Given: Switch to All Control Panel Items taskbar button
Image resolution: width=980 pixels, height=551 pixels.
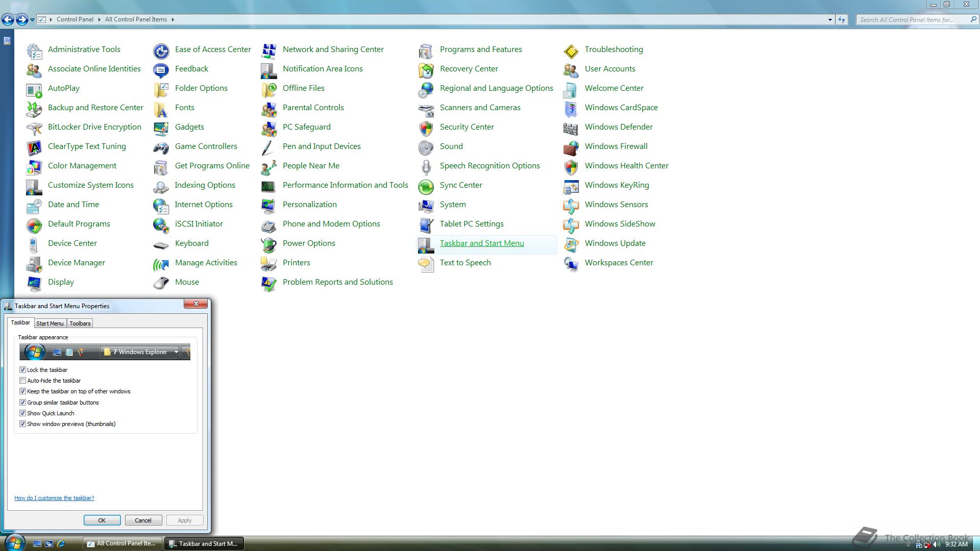Looking at the screenshot, I should tap(122, 544).
